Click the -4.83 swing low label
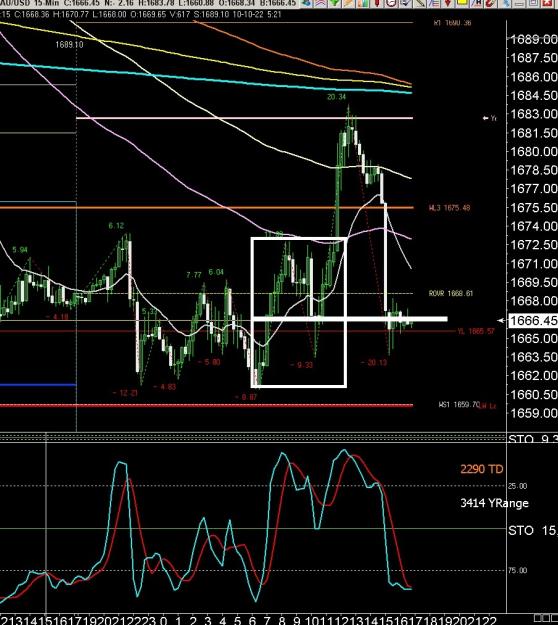Viewport: 558px width, 625px height. pos(165,387)
